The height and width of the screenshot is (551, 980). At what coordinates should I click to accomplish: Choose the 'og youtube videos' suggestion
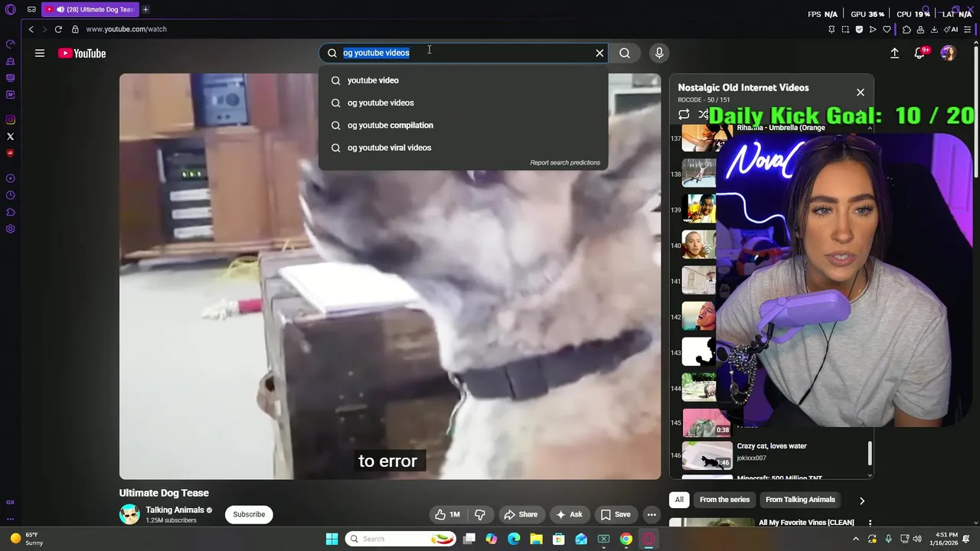[463, 103]
